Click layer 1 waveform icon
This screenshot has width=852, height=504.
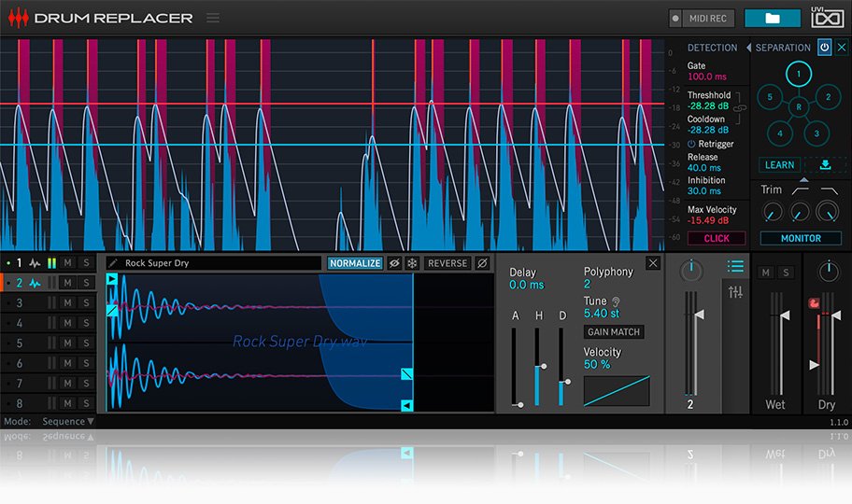point(35,263)
